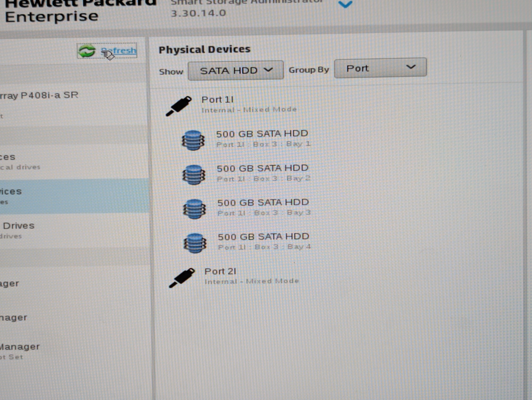Click the Refresh link

(x=119, y=51)
